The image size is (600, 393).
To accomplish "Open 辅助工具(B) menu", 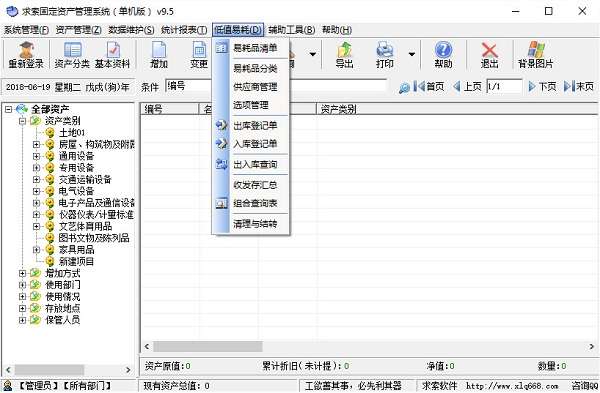I will (292, 30).
